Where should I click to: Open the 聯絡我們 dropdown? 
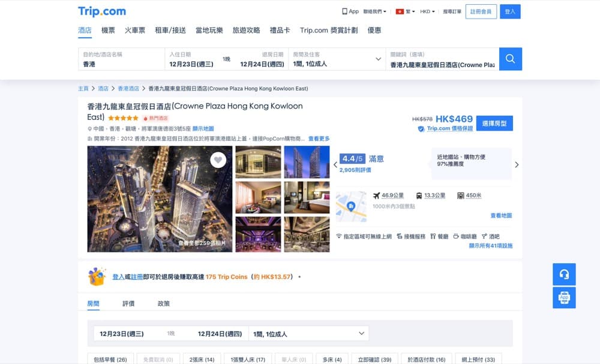pos(374,11)
